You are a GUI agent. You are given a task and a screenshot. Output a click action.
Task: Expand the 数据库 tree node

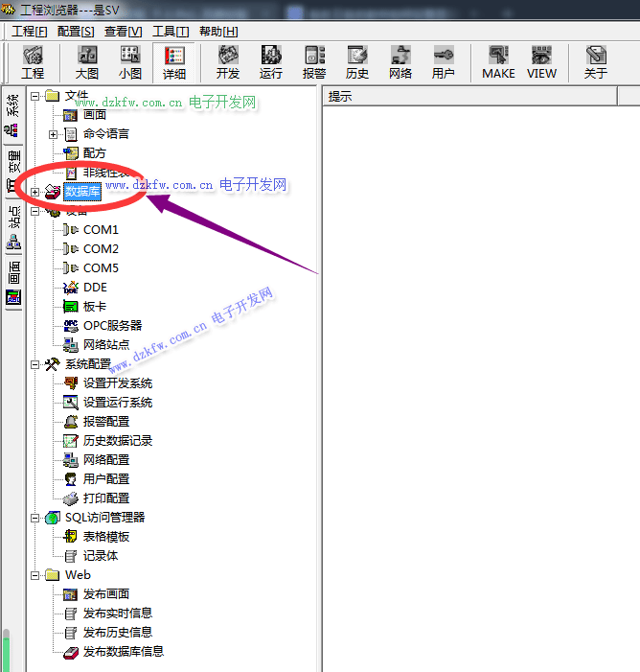tap(35, 192)
